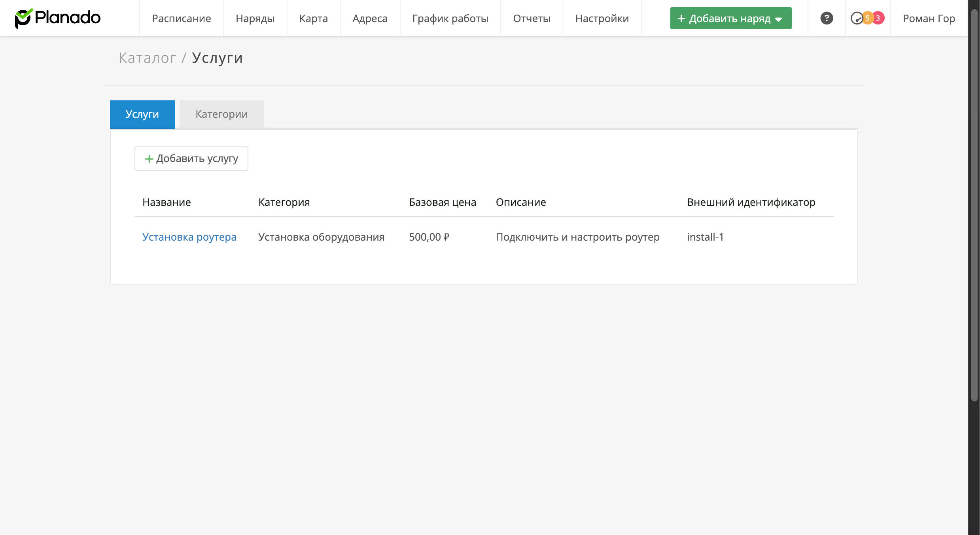Open the help question mark icon
The height and width of the screenshot is (535, 980).
click(x=827, y=18)
